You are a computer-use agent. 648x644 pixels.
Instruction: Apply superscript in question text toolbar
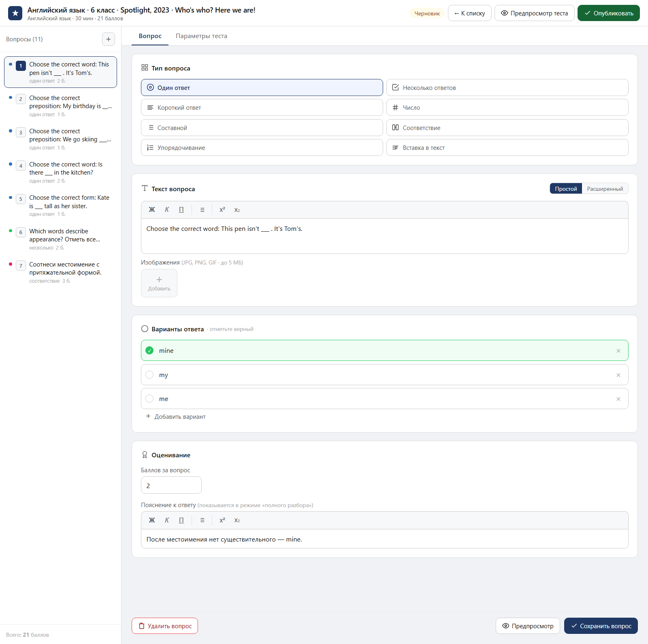pyautogui.click(x=222, y=210)
